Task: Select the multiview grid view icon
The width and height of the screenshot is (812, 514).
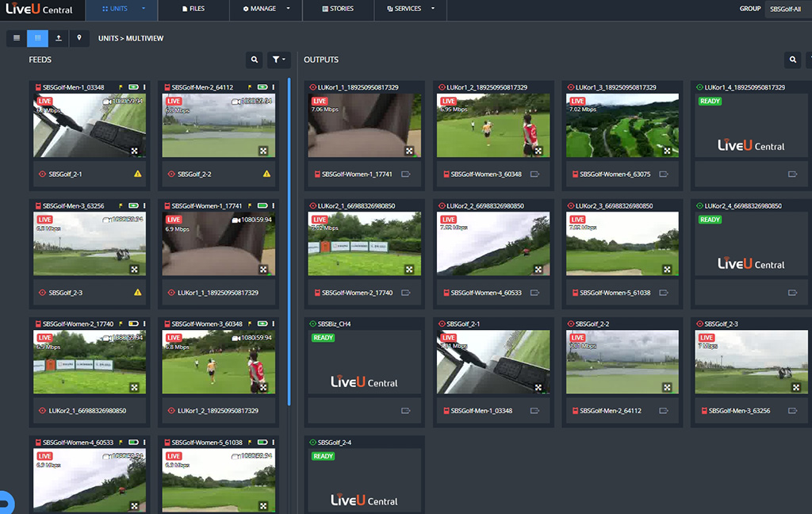Action: (38, 38)
